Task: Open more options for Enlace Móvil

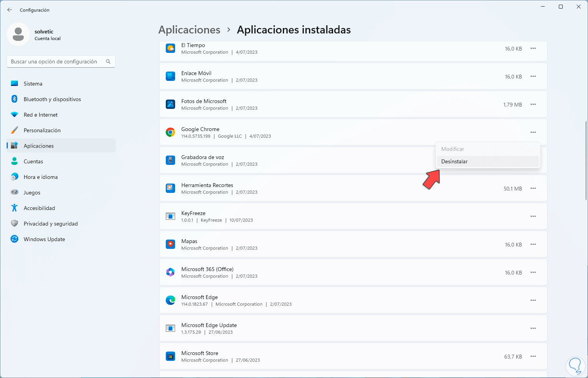Action: click(533, 77)
